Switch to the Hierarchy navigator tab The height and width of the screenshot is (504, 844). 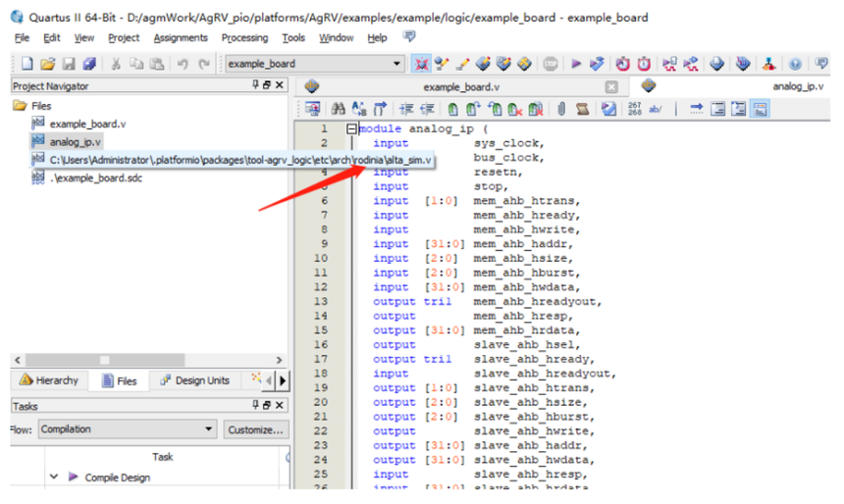[49, 380]
